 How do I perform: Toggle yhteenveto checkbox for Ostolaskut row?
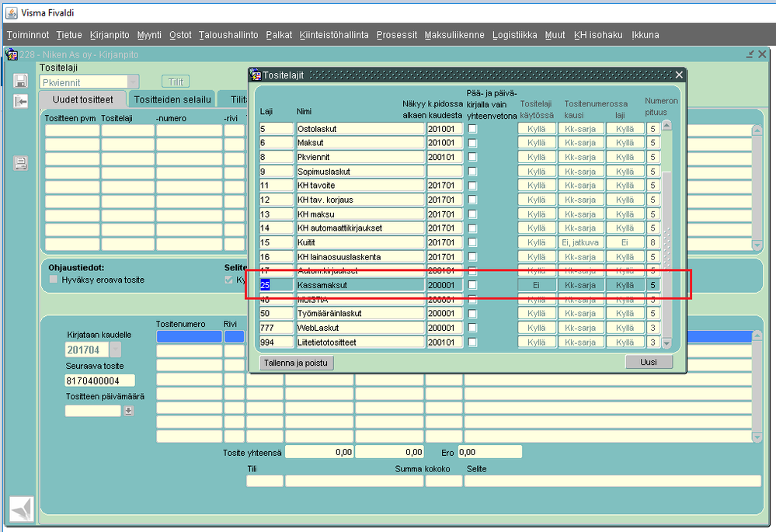(472, 129)
